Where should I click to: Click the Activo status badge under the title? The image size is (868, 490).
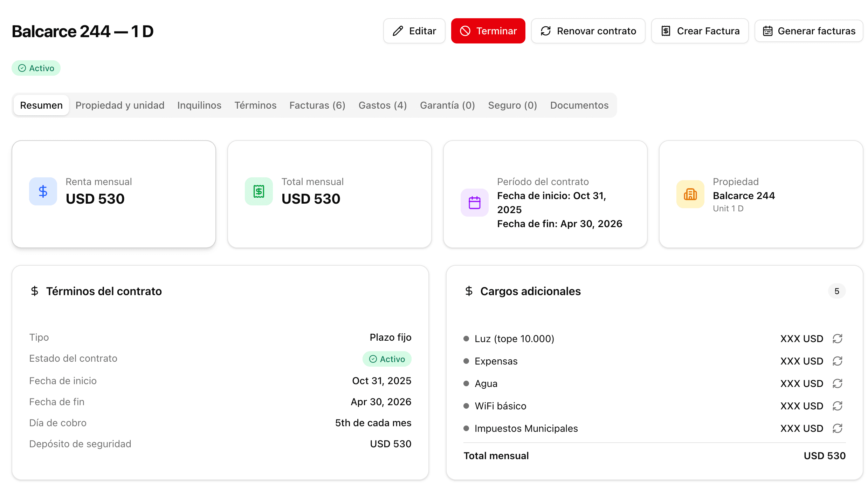coord(36,68)
